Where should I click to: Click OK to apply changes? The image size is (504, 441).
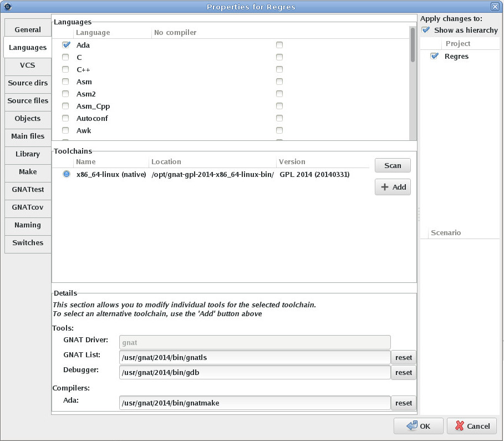(x=419, y=426)
